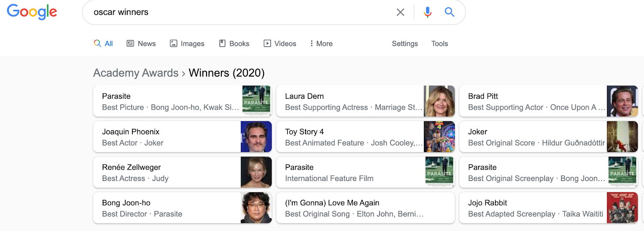The width and height of the screenshot is (644, 231).
Task: Clear the search box with X icon
Action: pyautogui.click(x=400, y=12)
